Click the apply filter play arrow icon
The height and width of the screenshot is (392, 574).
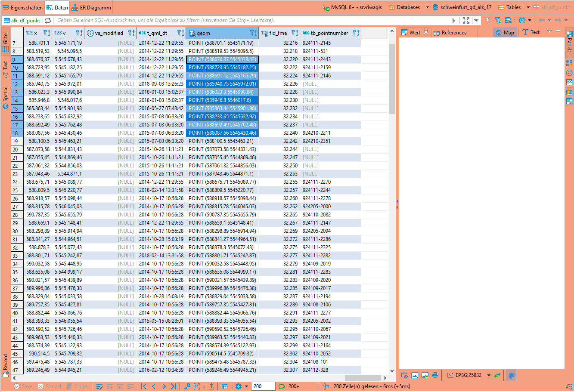pos(454,20)
